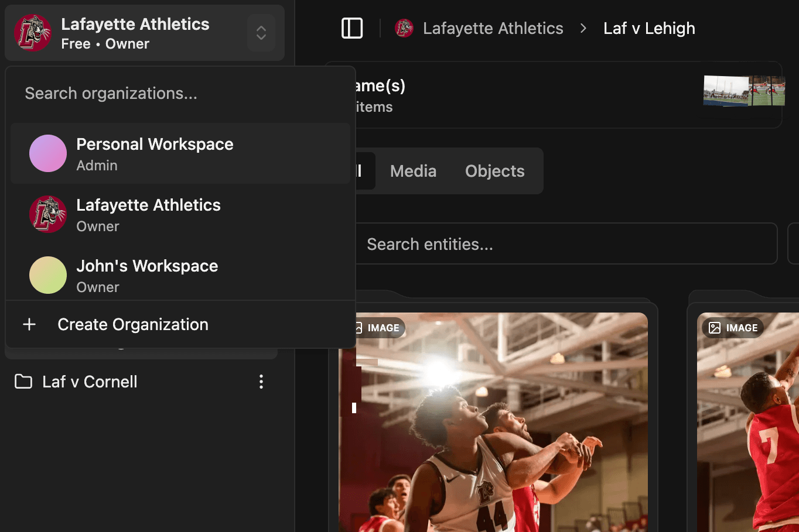Toggle the sidebar panel icon
The width and height of the screenshot is (799, 532).
click(352, 28)
